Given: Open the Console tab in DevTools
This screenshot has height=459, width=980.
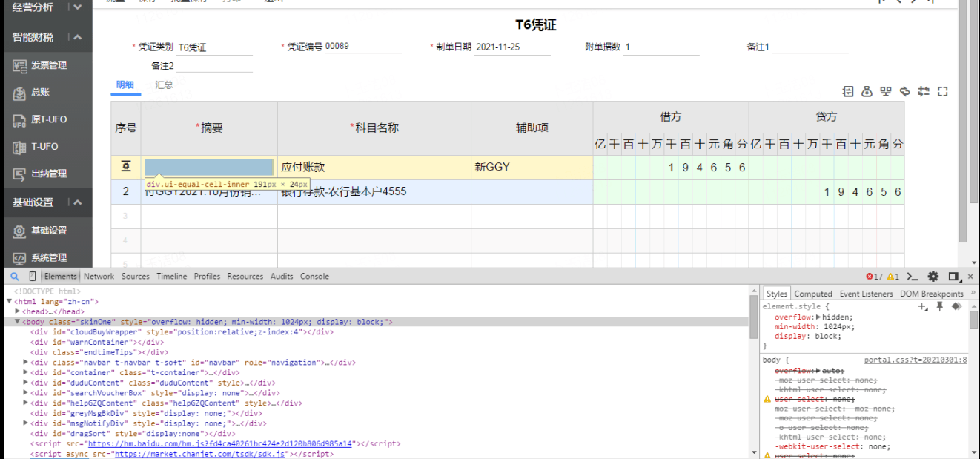Looking at the screenshot, I should (x=314, y=277).
